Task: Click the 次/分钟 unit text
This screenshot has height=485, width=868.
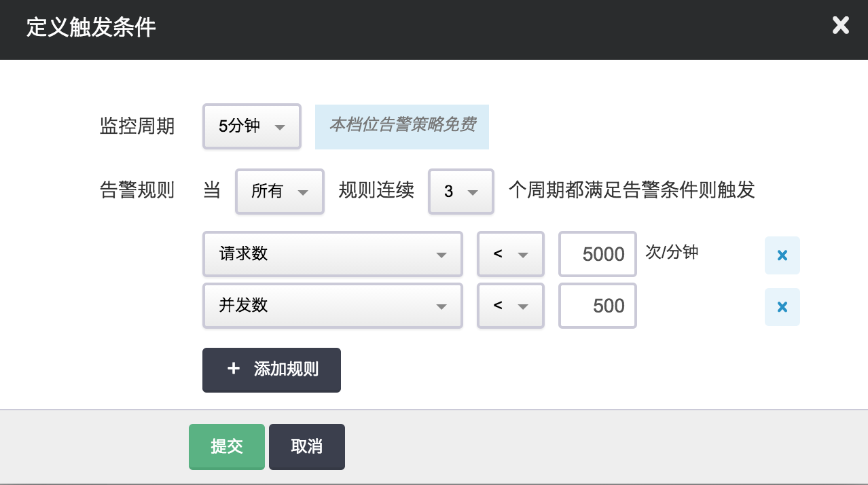Action: click(672, 252)
